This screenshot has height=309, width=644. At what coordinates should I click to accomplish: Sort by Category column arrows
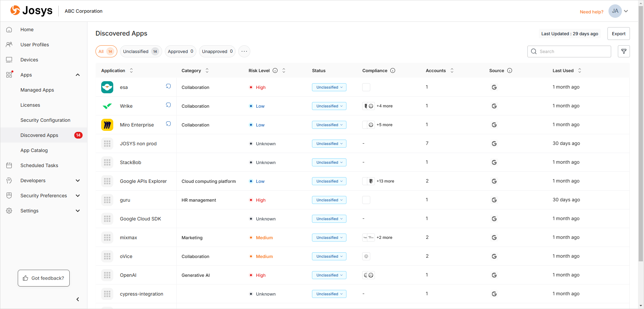[207, 70]
